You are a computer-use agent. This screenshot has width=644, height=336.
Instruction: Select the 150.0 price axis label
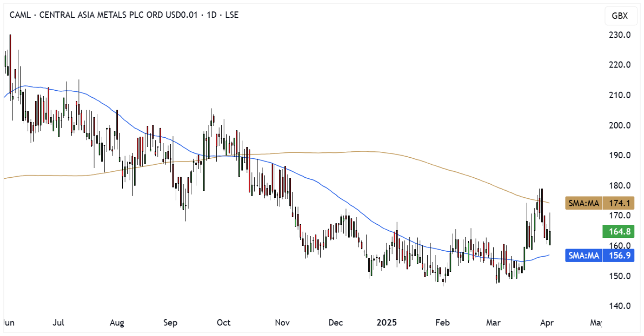tap(619, 276)
